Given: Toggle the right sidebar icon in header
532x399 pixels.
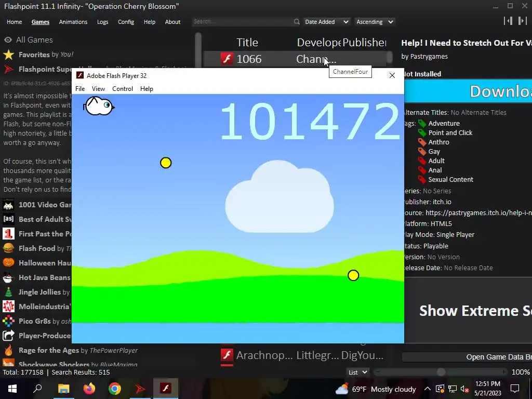Looking at the screenshot, I should point(522,21).
